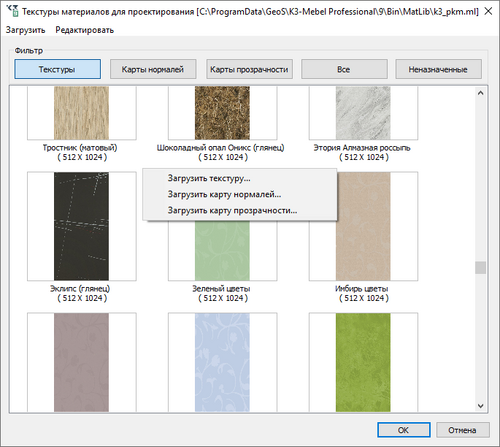Open the Редактировать menu
Viewport: 500px width, 447px height.
(x=85, y=30)
